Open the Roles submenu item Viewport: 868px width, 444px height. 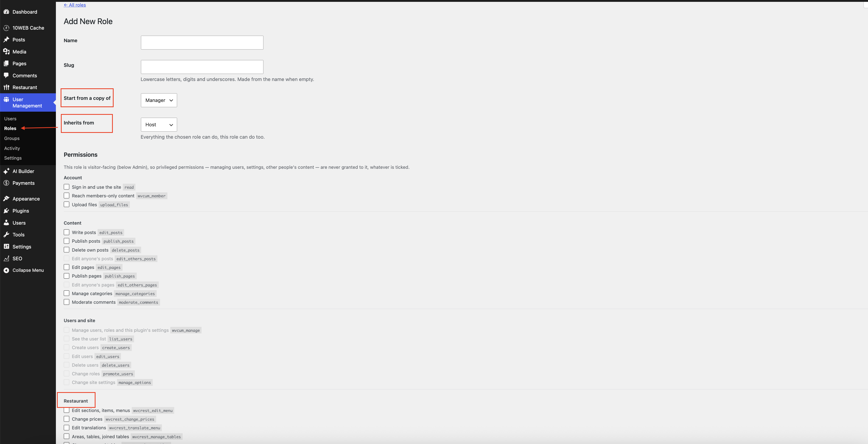pos(10,128)
